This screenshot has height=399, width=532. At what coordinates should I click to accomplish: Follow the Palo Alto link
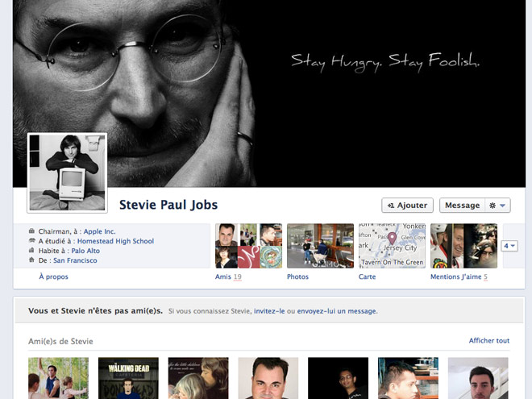click(x=85, y=251)
